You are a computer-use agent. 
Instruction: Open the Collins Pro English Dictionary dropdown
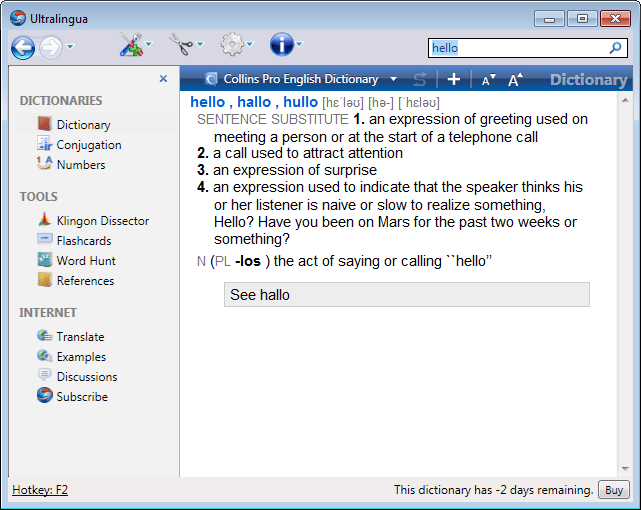[x=393, y=79]
